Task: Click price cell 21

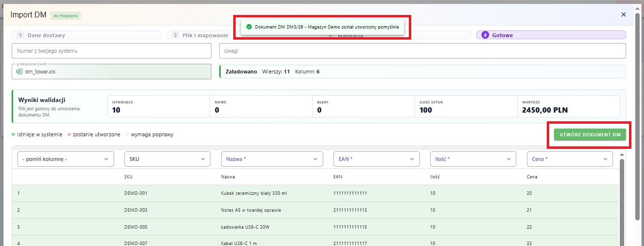Action: click(x=529, y=210)
